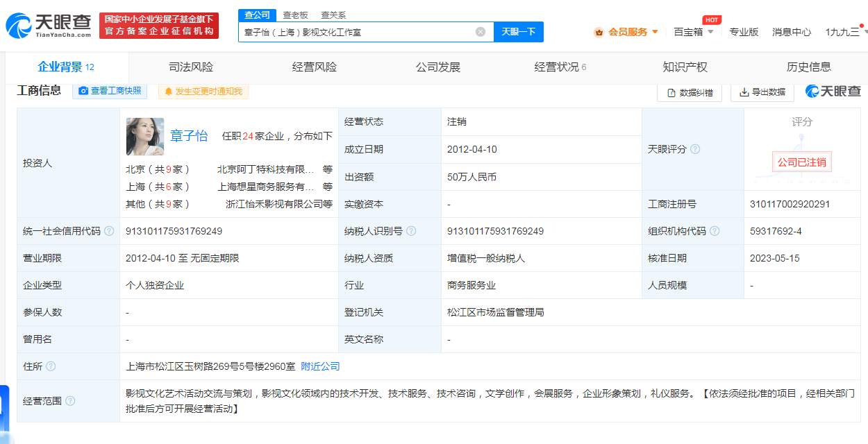Click help icon next to 统一社会信用代码
The width and height of the screenshot is (868, 444).
tap(109, 231)
